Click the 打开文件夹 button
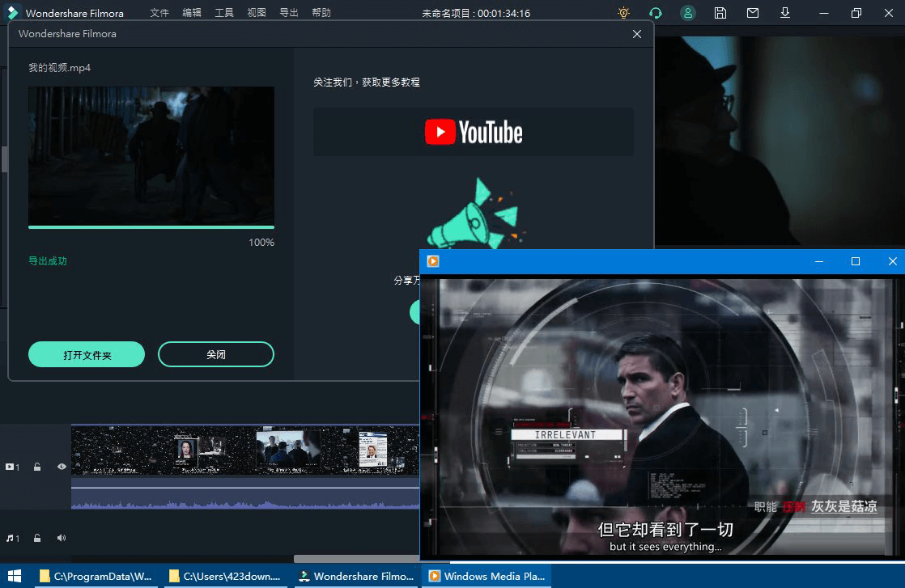Image resolution: width=905 pixels, height=588 pixels. click(x=87, y=354)
